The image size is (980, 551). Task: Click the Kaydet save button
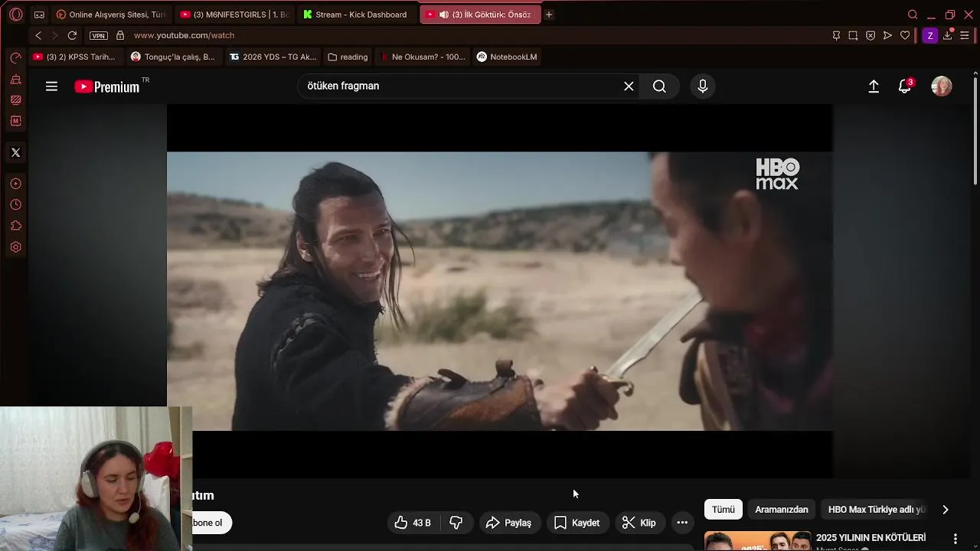[577, 523]
